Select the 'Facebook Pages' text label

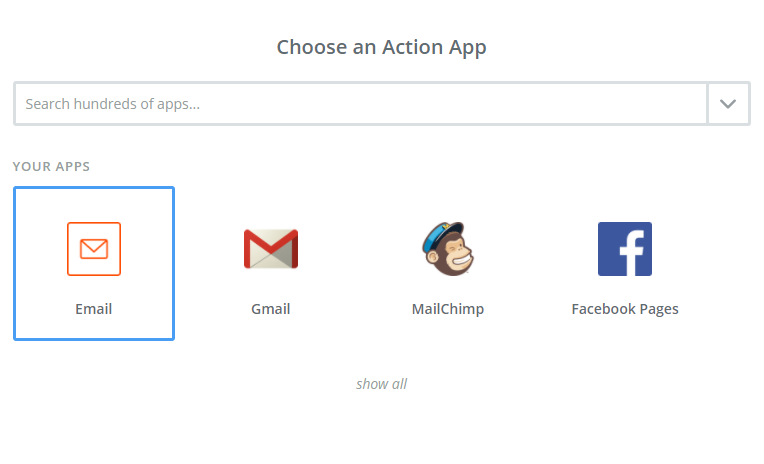click(x=625, y=309)
